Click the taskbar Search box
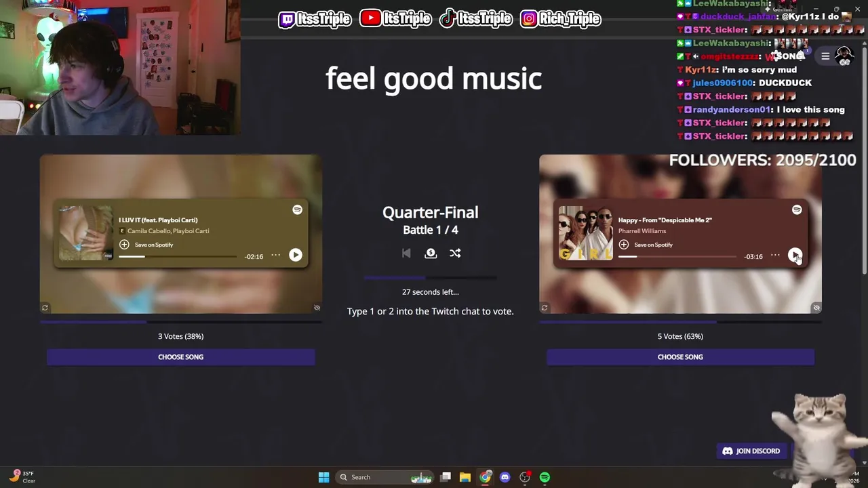 [x=385, y=477]
